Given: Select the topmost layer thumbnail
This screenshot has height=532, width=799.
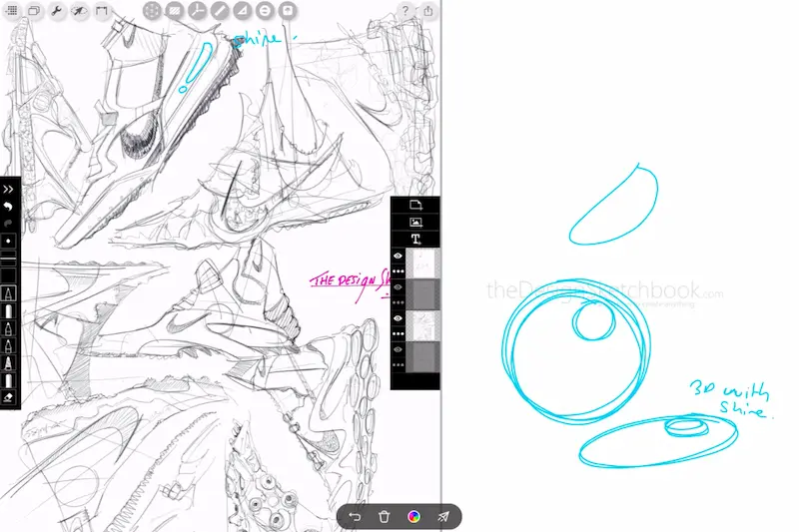Looking at the screenshot, I should pos(422,264).
